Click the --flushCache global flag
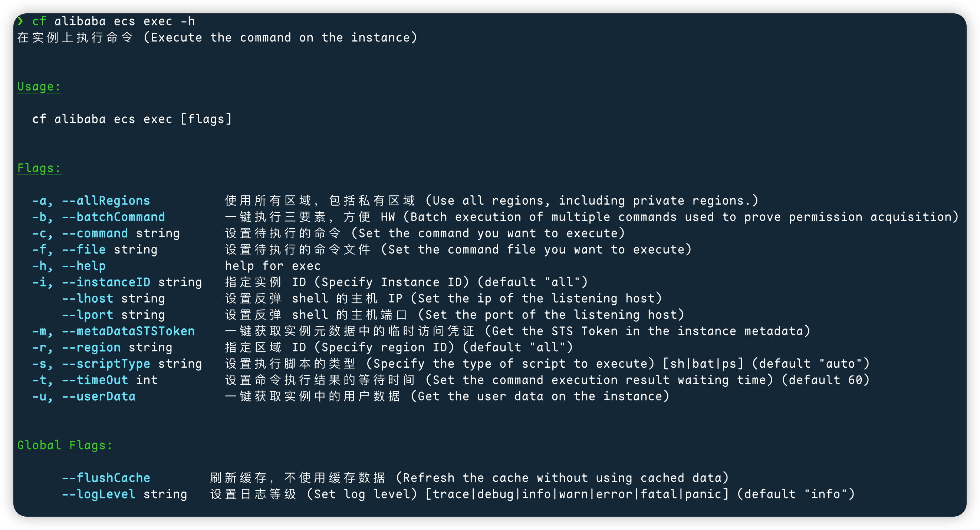The height and width of the screenshot is (530, 980). point(106,478)
